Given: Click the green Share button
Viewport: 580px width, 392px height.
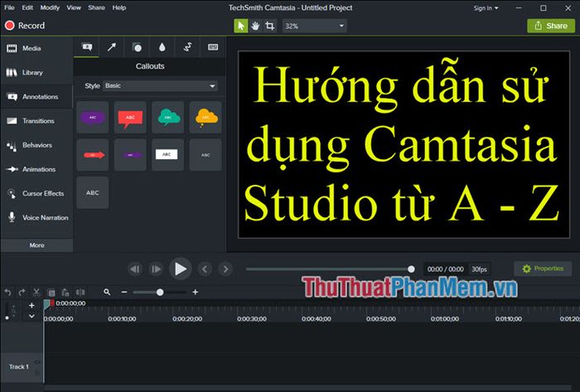Looking at the screenshot, I should pyautogui.click(x=551, y=26).
